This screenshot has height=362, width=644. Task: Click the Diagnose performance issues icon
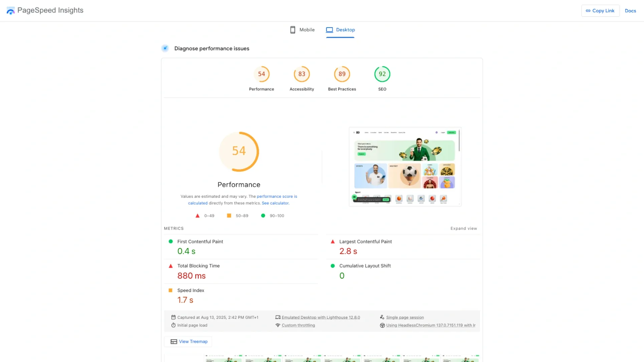(165, 48)
